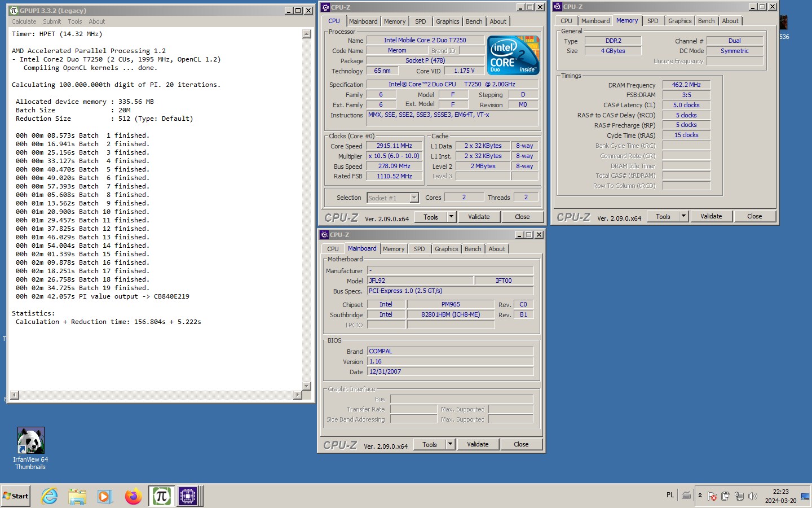The width and height of the screenshot is (812, 508).
Task: Click Tools button in Memory CPU-Z window
Action: point(663,216)
